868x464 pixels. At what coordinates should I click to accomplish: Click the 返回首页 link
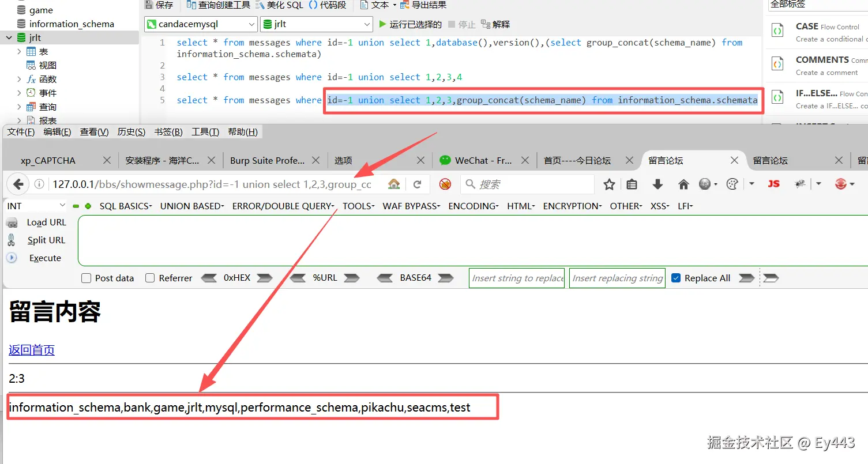[x=32, y=350]
